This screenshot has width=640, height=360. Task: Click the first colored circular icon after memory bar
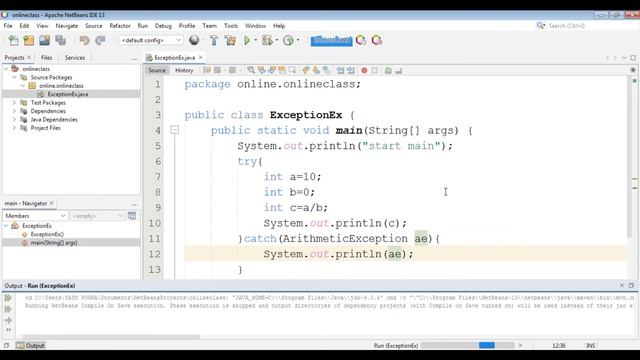361,40
